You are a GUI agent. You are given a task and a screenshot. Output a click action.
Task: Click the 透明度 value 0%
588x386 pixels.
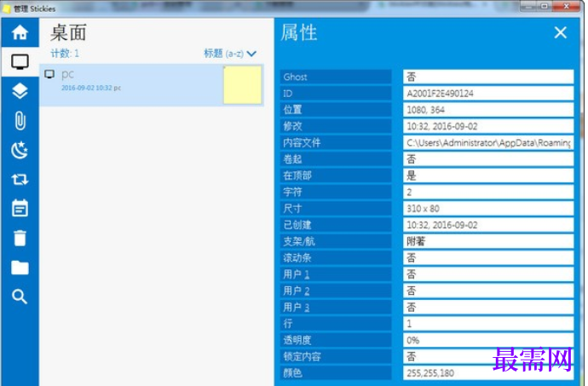pos(488,340)
